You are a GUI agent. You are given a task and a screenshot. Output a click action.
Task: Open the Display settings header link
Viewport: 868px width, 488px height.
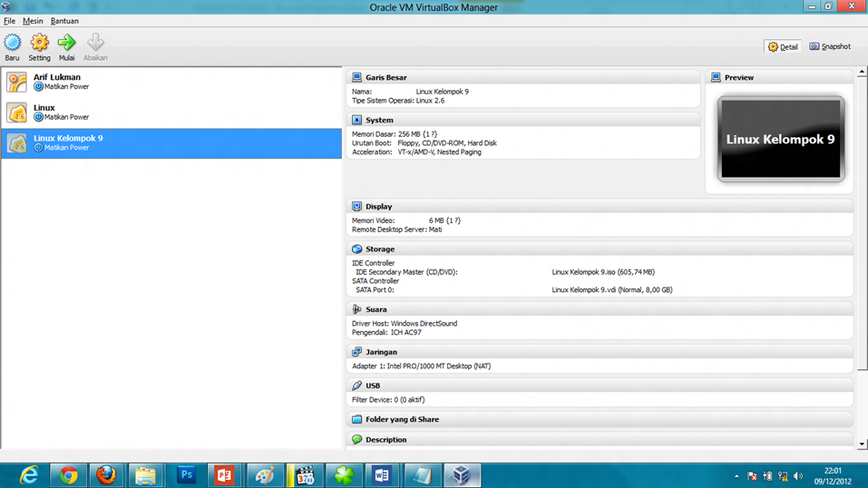[378, 207]
